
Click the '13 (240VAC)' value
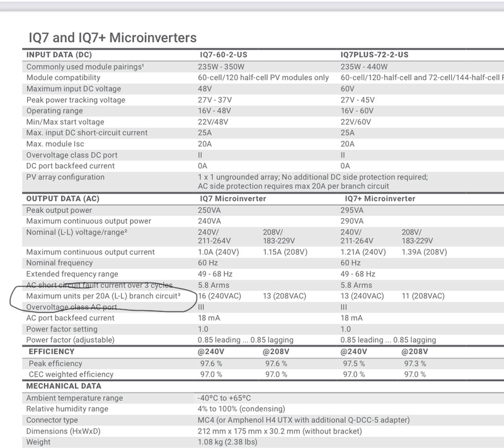(x=362, y=296)
